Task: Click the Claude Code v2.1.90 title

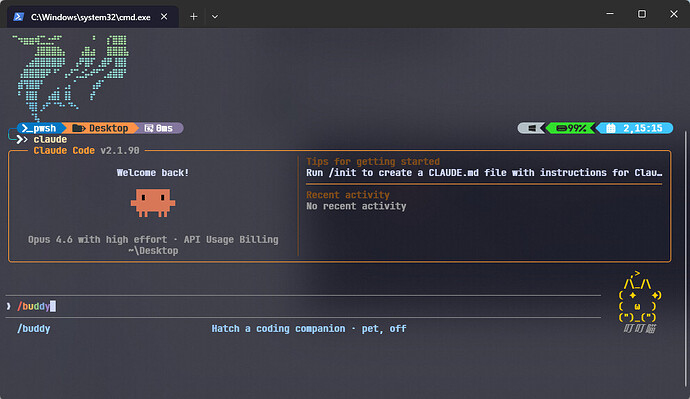Action: 86,150
